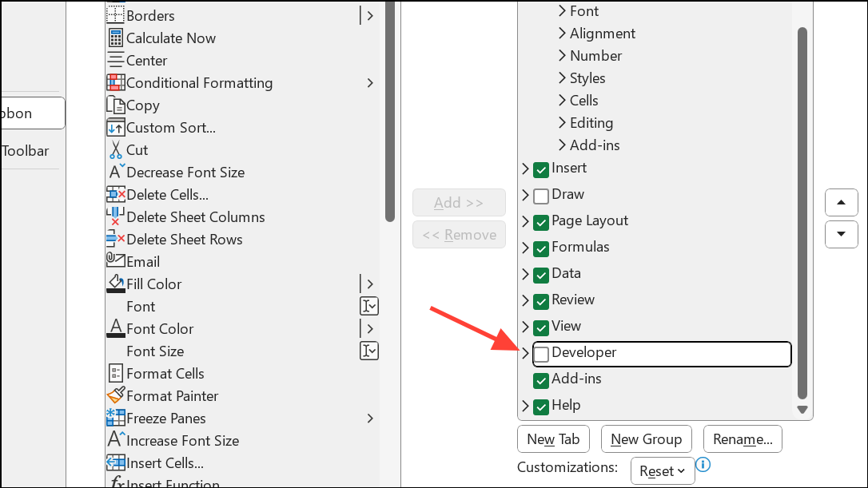Open the Reset customizations dropdown
868x488 pixels.
[663, 471]
